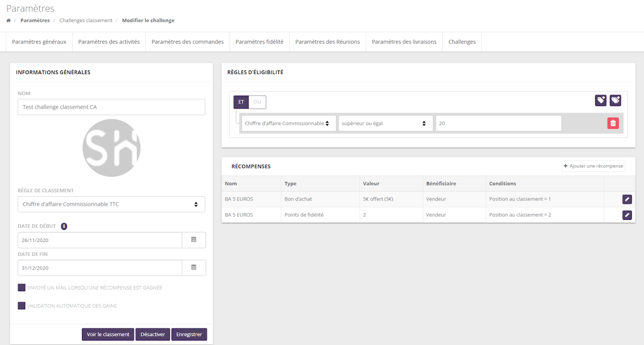Click the Enregistrer button

pyautogui.click(x=189, y=334)
